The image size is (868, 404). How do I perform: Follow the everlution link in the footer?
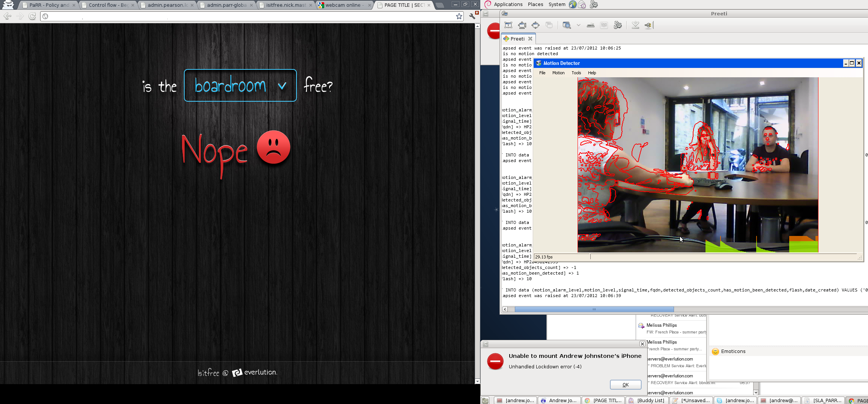click(x=254, y=372)
